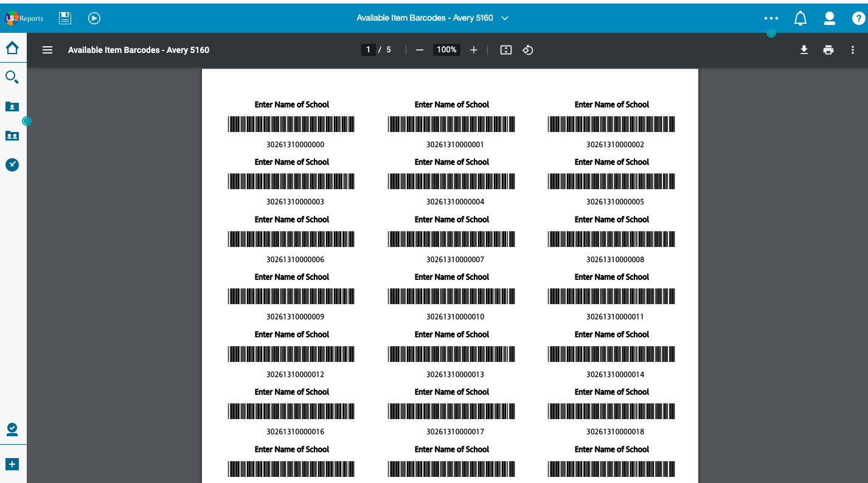Open the approved-user check icon near sidebar bottom
This screenshot has width=868, height=483.
[12, 430]
